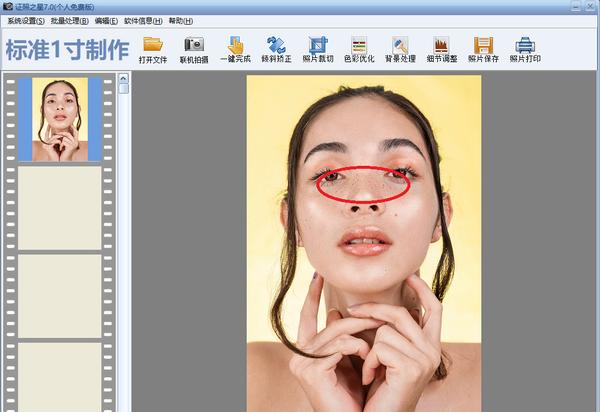This screenshot has height=412, width=600.
Task: Open the 细节调整 detail adjustment tool
Action: tap(441, 48)
